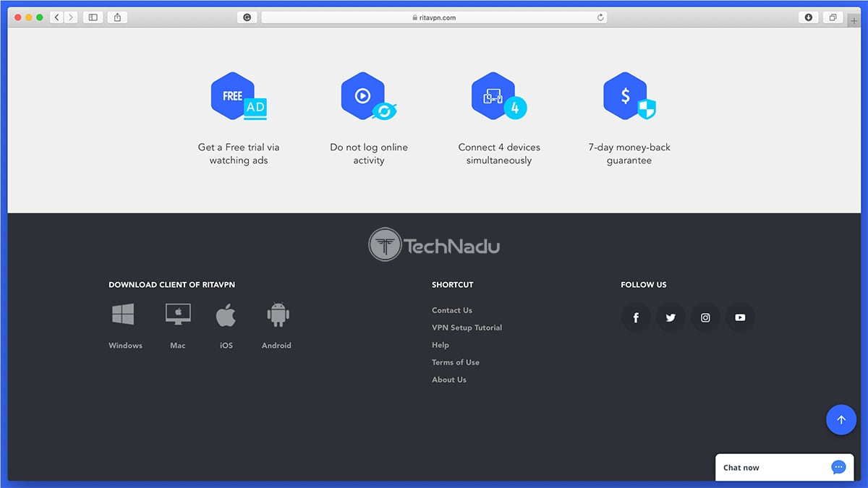Click the Free AD trial hexagon icon
The width and height of the screenshot is (868, 488).
click(239, 96)
